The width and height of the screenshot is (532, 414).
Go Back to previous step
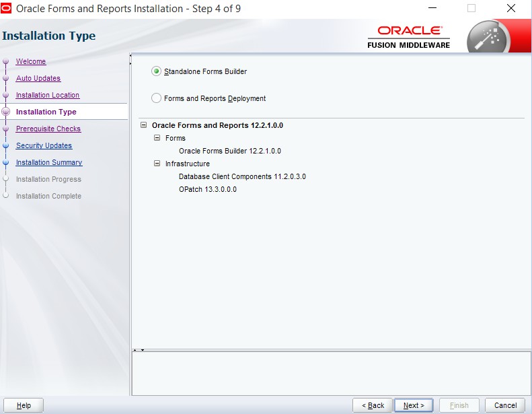click(373, 405)
